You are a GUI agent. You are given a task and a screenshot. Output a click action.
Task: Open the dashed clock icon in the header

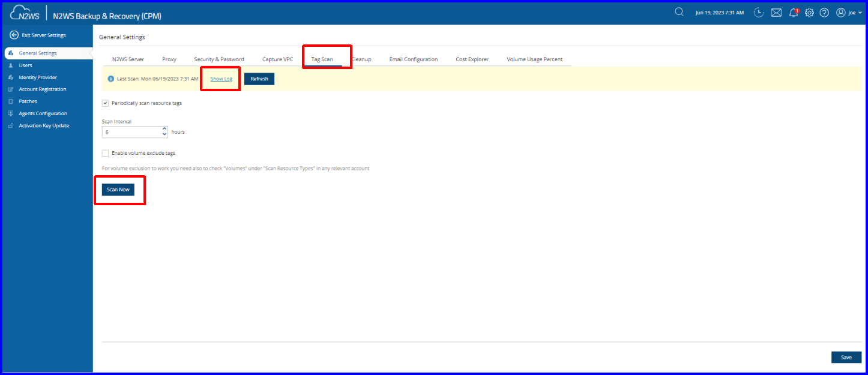point(759,13)
